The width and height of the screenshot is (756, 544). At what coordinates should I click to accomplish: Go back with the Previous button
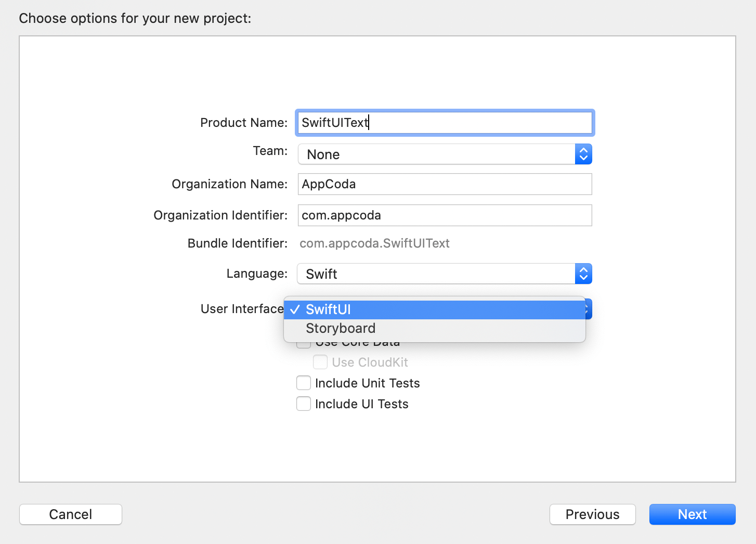coord(592,514)
